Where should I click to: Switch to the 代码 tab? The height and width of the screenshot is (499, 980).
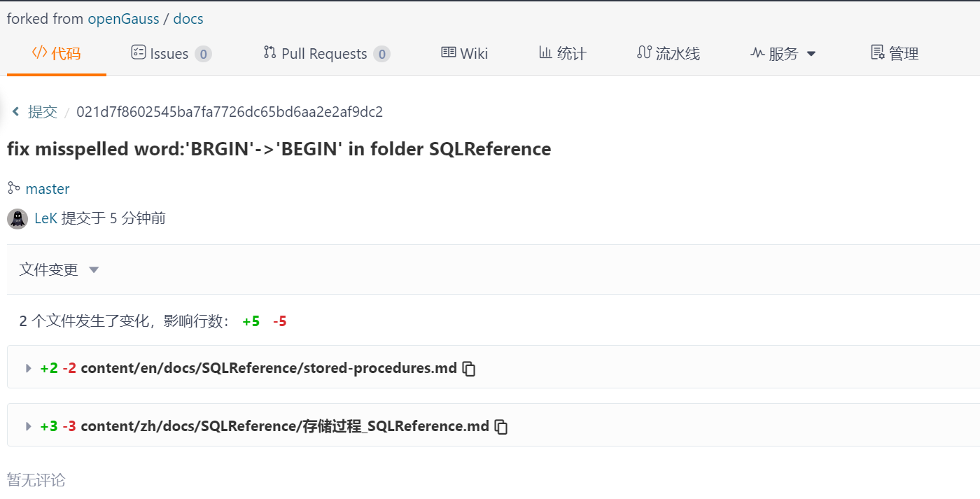(57, 54)
